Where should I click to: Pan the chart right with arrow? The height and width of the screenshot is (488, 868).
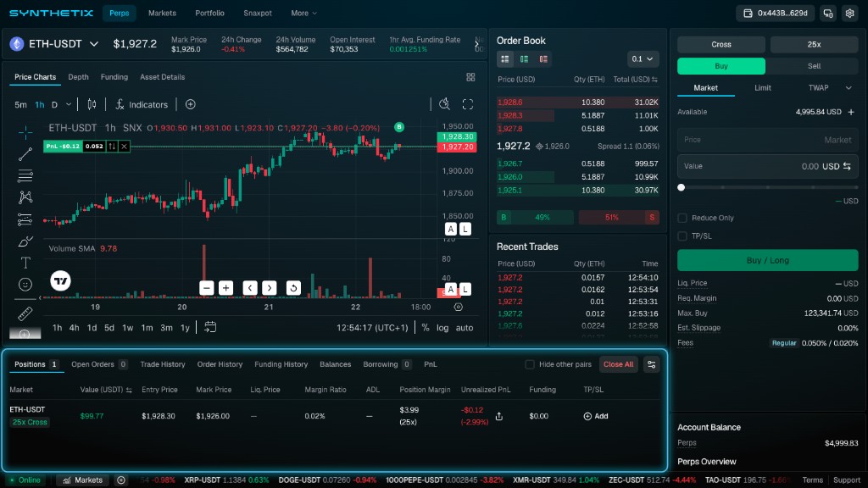click(x=270, y=288)
